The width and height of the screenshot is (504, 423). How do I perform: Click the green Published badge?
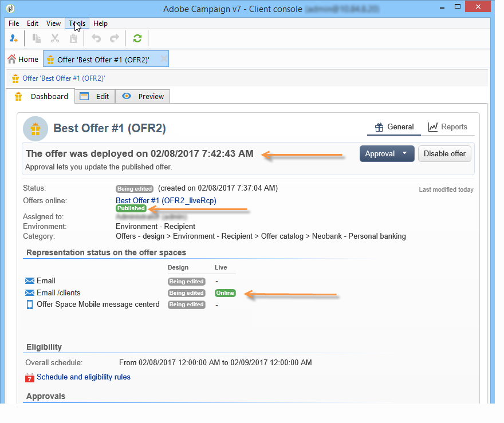[131, 208]
